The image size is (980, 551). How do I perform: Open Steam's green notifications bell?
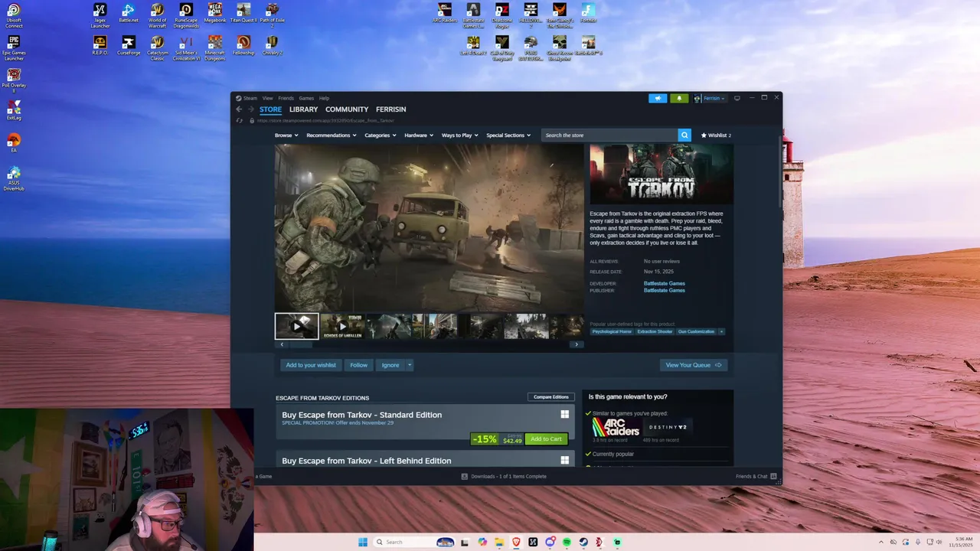pos(679,98)
